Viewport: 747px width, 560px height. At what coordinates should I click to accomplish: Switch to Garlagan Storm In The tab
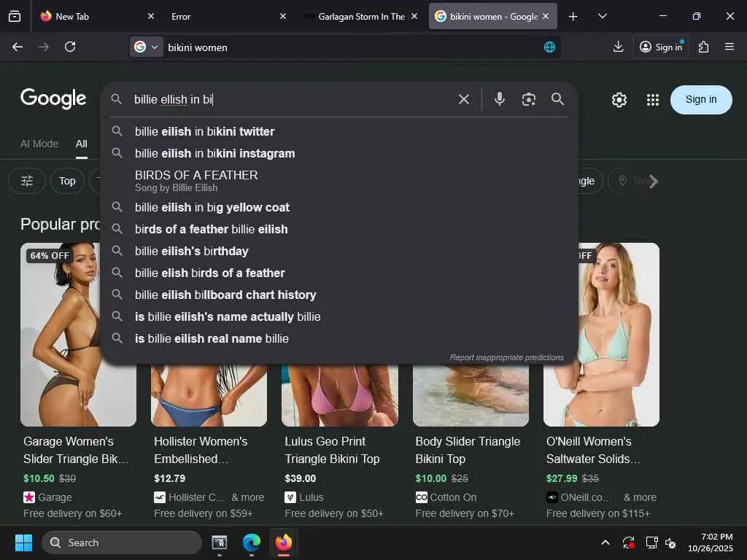coord(360,17)
